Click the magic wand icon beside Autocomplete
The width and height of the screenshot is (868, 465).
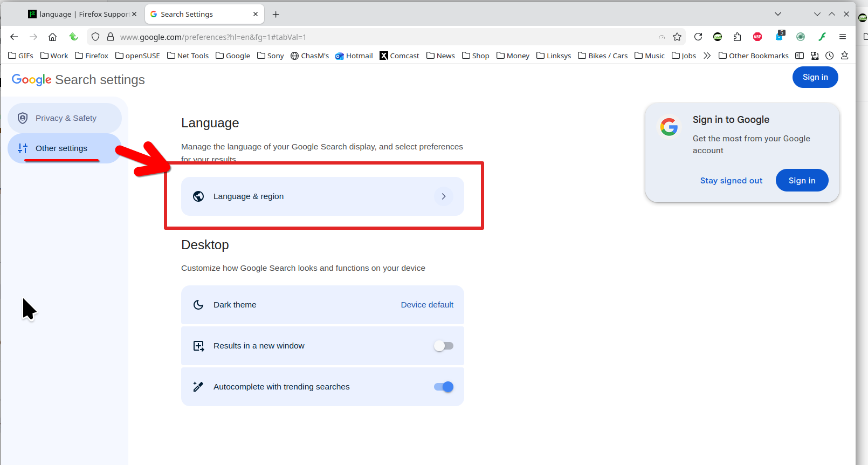(x=198, y=387)
